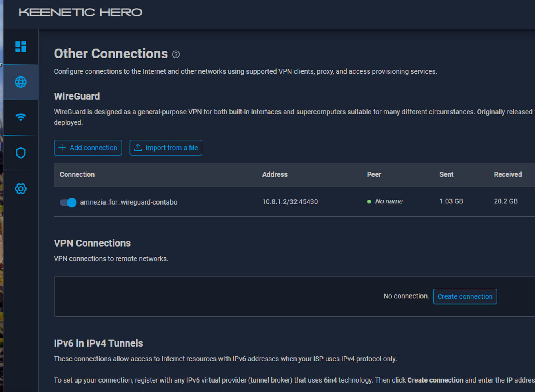Click the 10.8.1.2/32:45430 address value

tap(290, 201)
